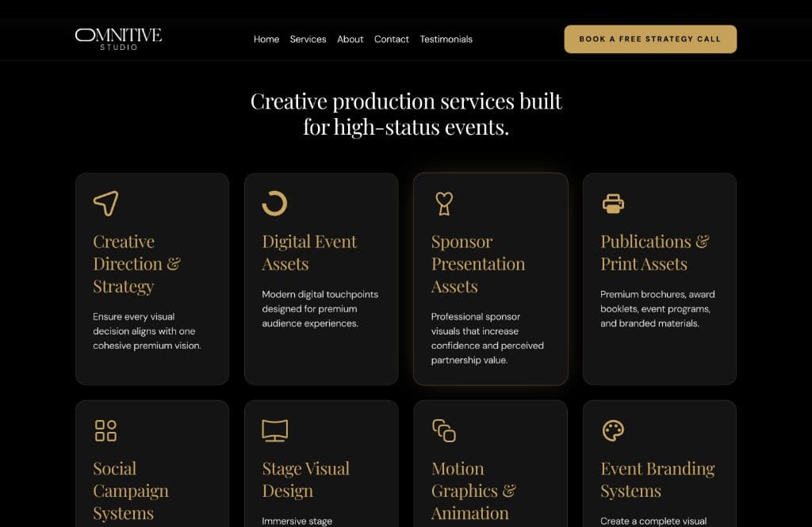The height and width of the screenshot is (527, 812).
Task: Select the Digital Event Assets title
Action: (309, 253)
